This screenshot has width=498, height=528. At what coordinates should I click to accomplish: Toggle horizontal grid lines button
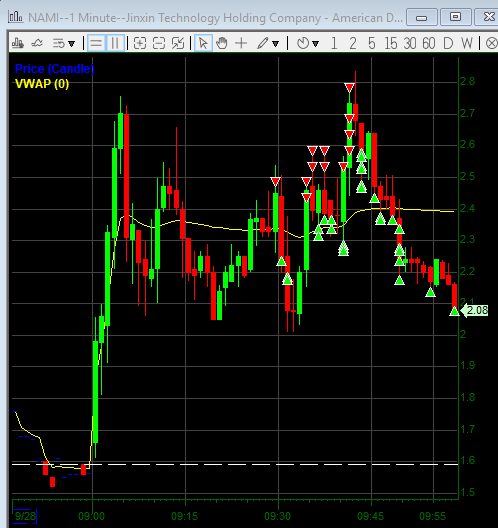[x=96, y=43]
